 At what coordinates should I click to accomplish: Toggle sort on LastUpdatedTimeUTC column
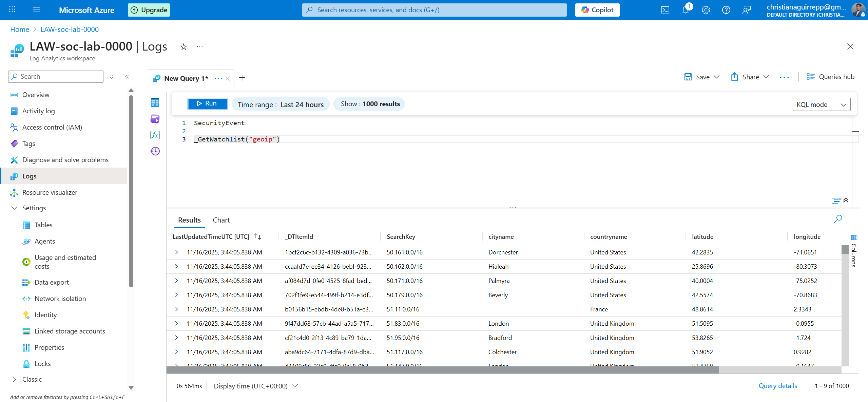(257, 236)
